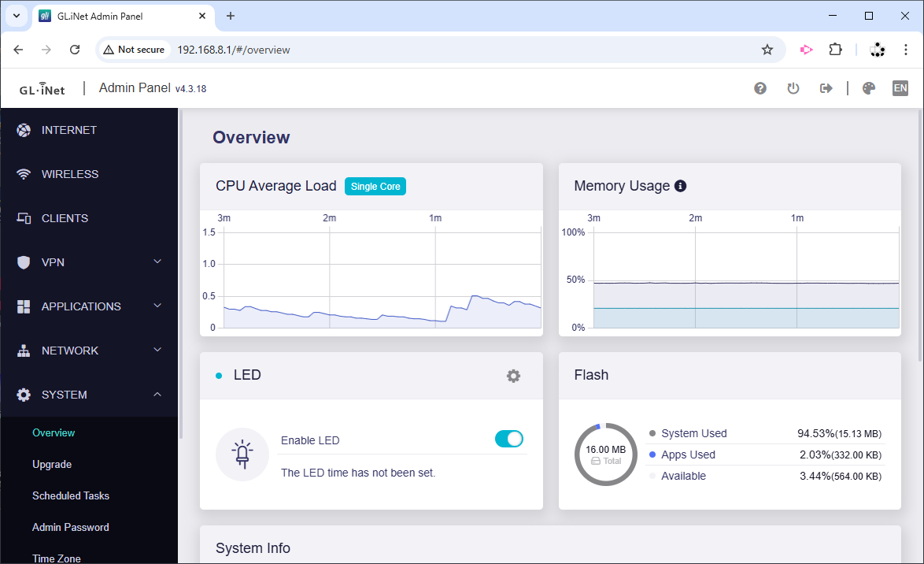This screenshot has height=564, width=924.
Task: Bookmark this page with star icon
Action: coord(767,50)
